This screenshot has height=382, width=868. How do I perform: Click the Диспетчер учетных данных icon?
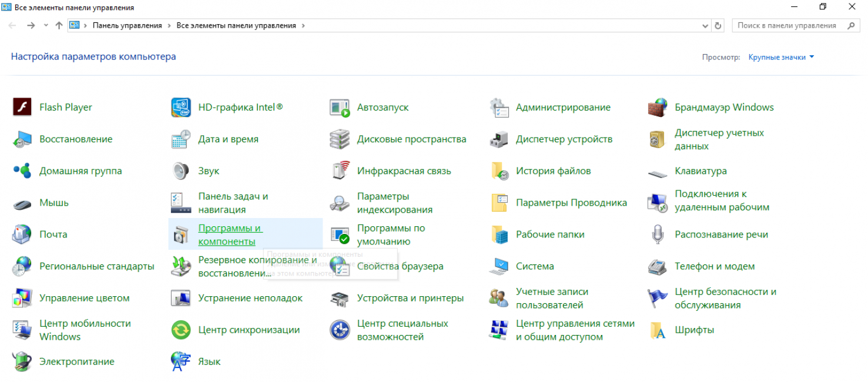(657, 139)
